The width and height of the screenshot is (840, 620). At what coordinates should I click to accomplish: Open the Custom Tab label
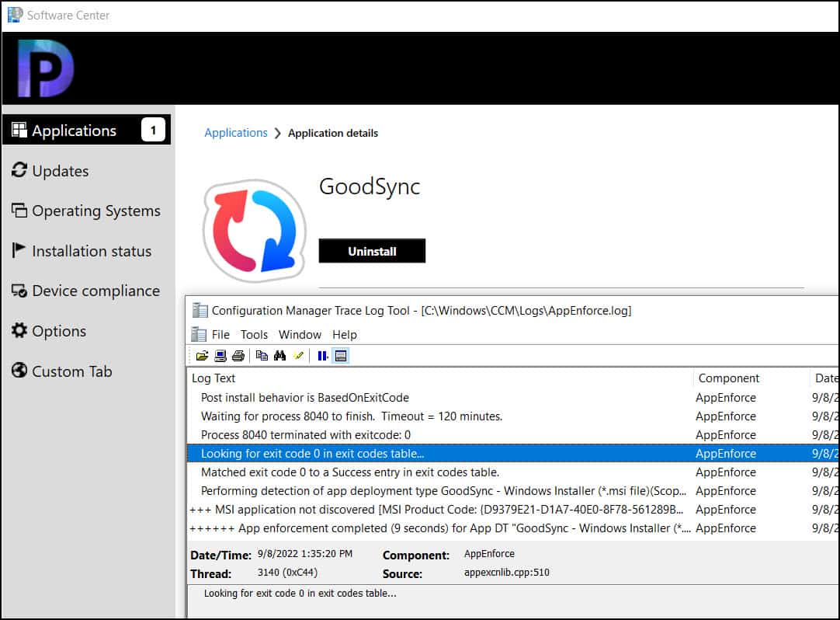pyautogui.click(x=71, y=371)
